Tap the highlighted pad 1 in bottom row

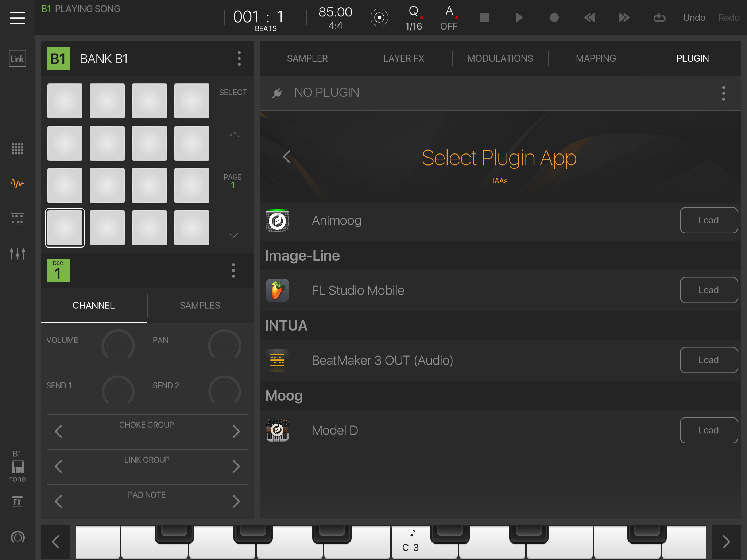pyautogui.click(x=65, y=228)
